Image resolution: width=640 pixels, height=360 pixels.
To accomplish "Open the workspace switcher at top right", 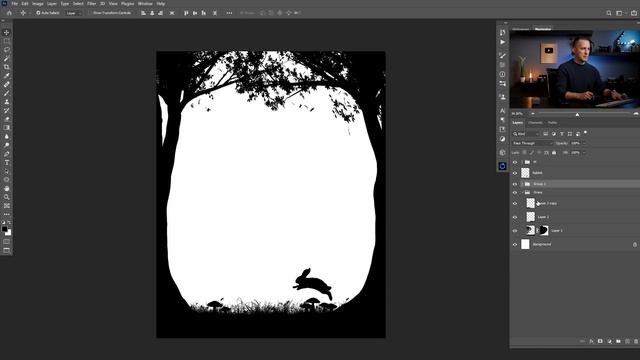I will (x=620, y=13).
